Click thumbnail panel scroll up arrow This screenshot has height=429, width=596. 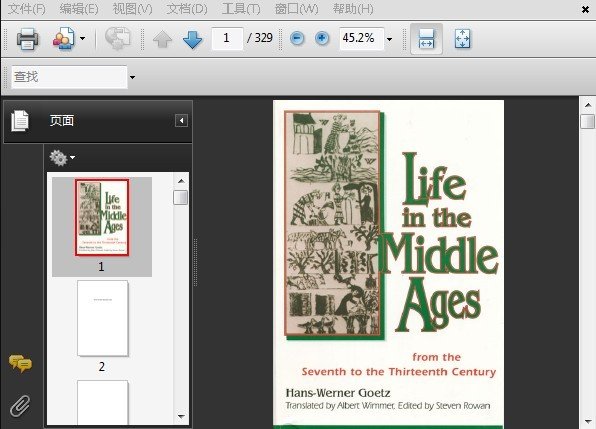(x=181, y=181)
